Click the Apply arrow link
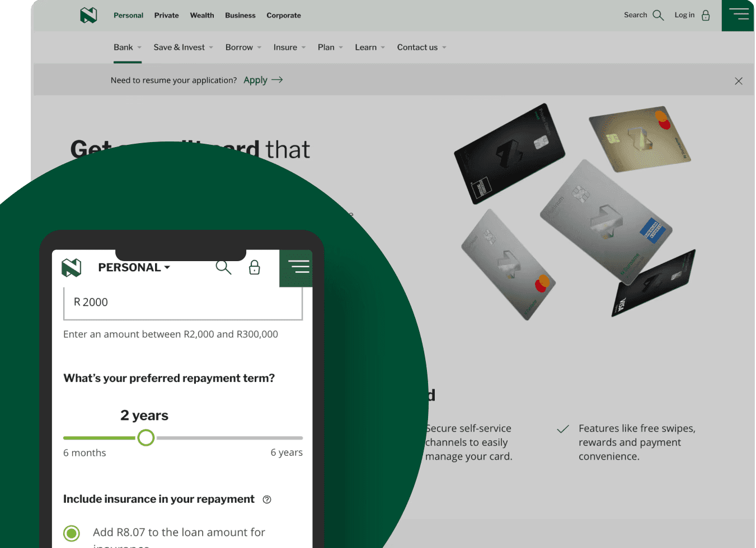Screen dimensions: 756x548 263,80
